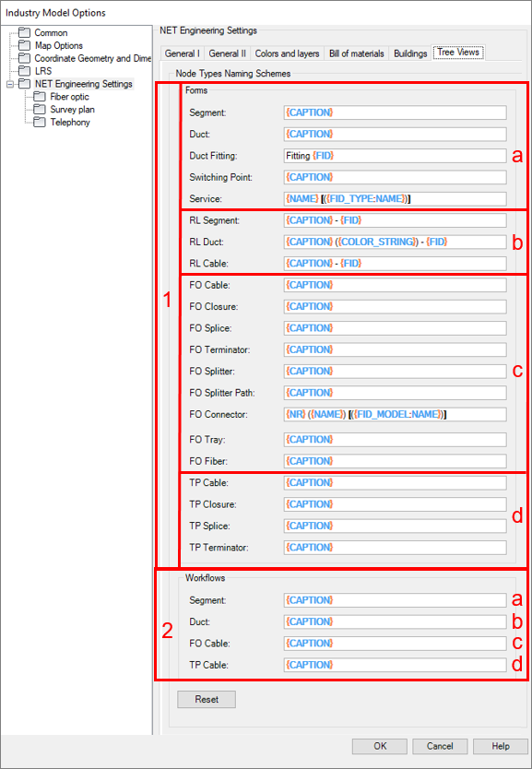Open Fiber optic subfolder
This screenshot has width=532, height=769.
tap(69, 97)
